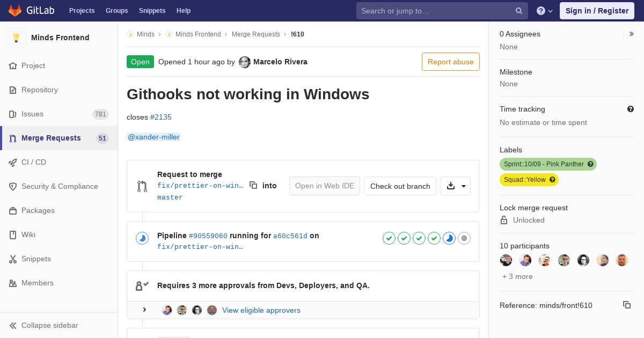Click the Merge Requests count badge 51
This screenshot has height=338, width=644.
pyautogui.click(x=103, y=138)
